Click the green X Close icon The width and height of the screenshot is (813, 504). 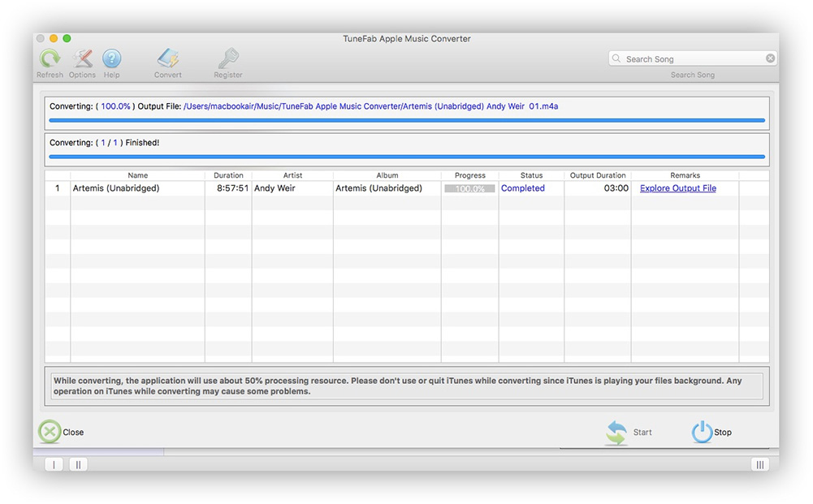[49, 431]
